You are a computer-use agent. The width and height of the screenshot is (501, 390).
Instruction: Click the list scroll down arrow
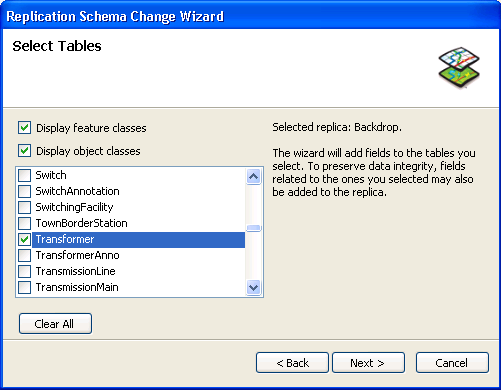click(254, 287)
